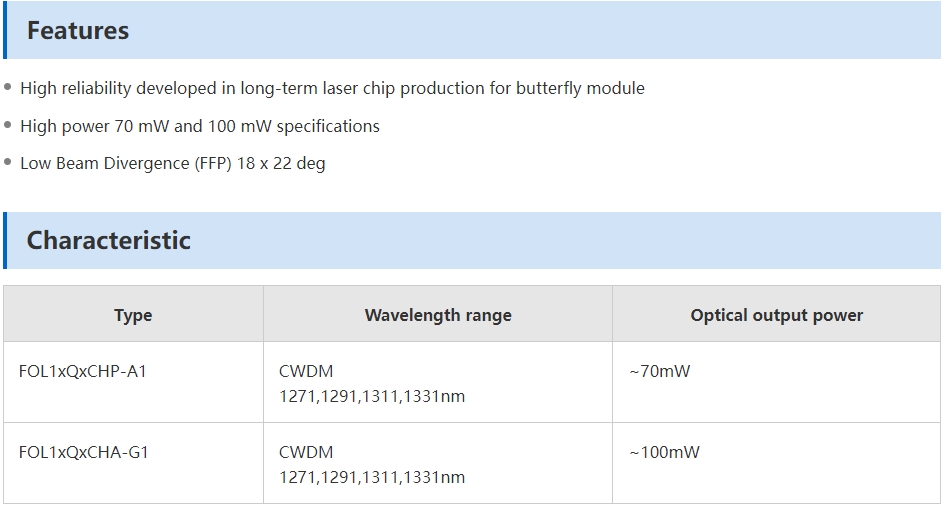Click the bullet dot before High power
Image resolution: width=946 pixels, height=507 pixels.
(8, 125)
